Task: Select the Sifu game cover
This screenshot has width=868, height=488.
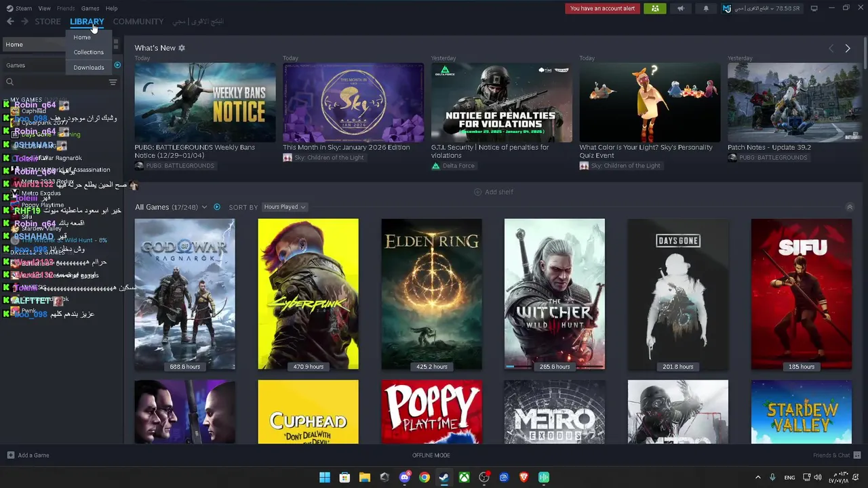Action: point(802,294)
